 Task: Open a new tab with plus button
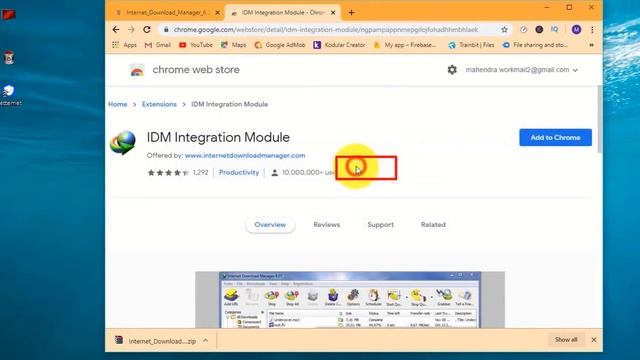tap(351, 13)
